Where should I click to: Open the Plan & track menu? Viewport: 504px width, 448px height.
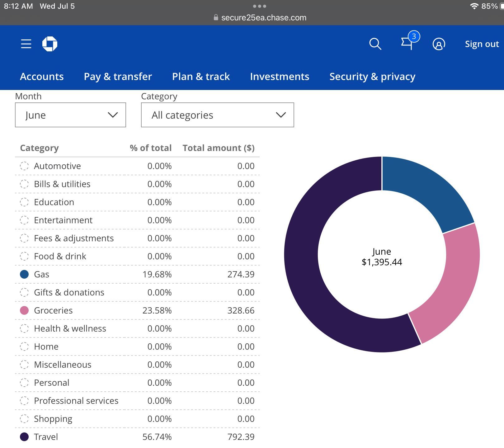click(x=201, y=77)
